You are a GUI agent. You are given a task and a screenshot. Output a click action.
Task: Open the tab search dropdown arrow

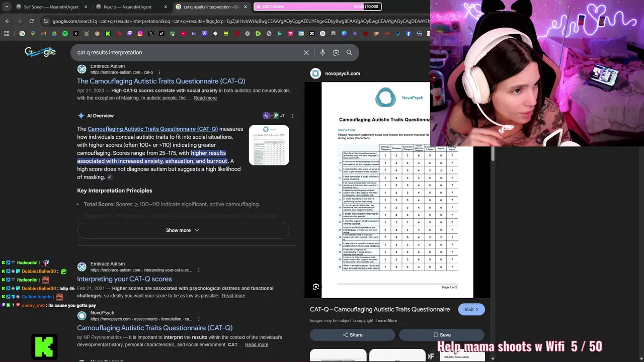pyautogui.click(x=7, y=7)
